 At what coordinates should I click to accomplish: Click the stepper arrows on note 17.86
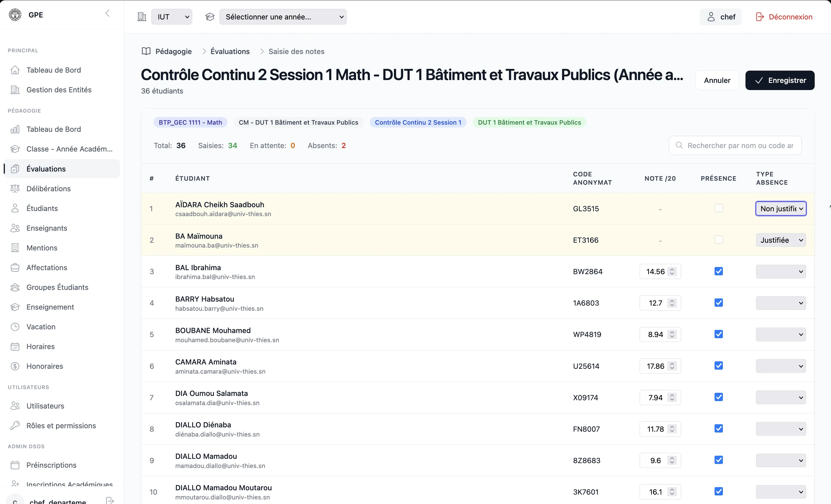coord(672,366)
